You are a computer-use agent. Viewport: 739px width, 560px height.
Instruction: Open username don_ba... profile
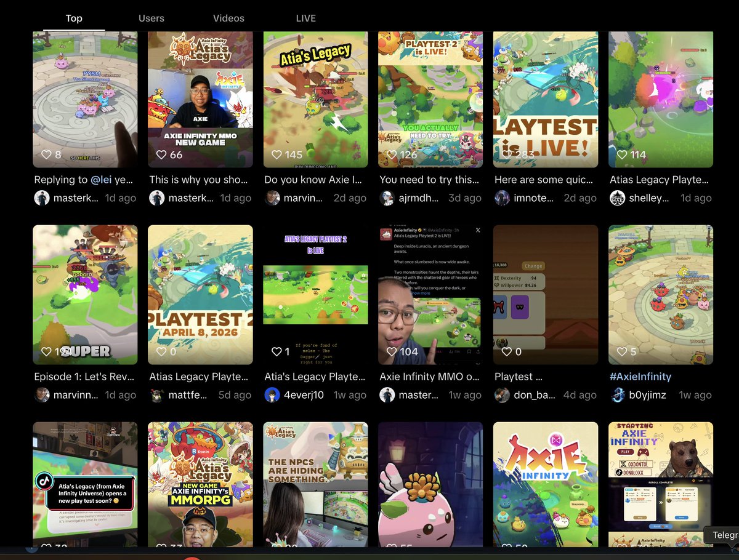[535, 395]
